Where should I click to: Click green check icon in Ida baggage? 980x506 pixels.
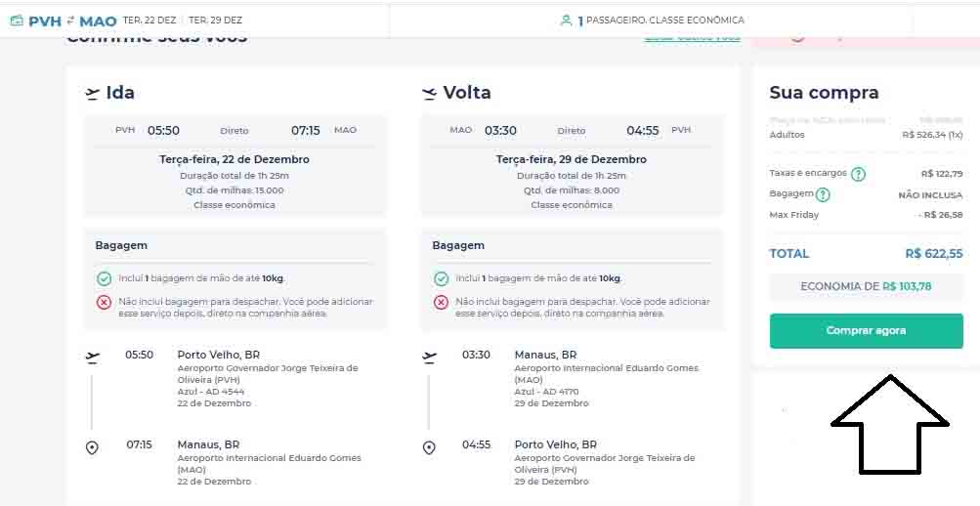click(104, 278)
